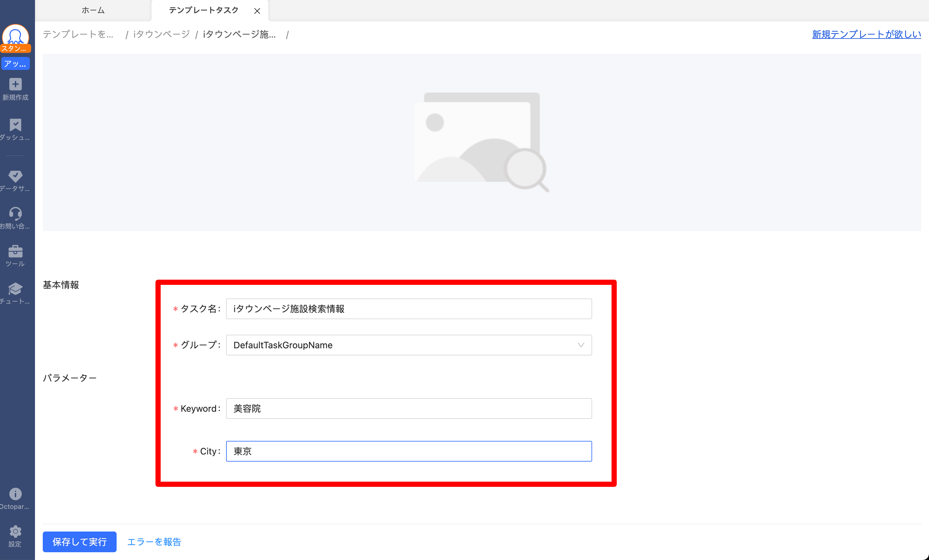Viewport: 929px width, 560px height.
Task: Open the データサ... data service icon
Action: [16, 176]
